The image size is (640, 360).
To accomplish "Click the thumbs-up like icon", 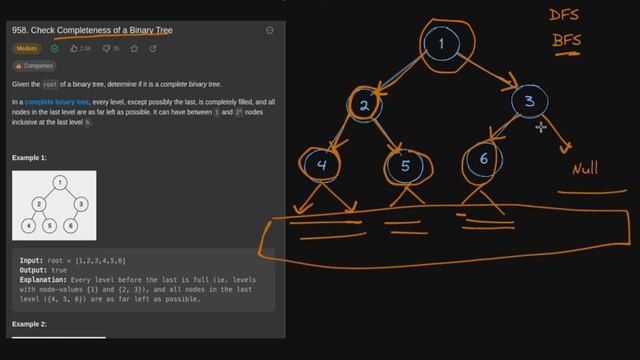I will (74, 49).
